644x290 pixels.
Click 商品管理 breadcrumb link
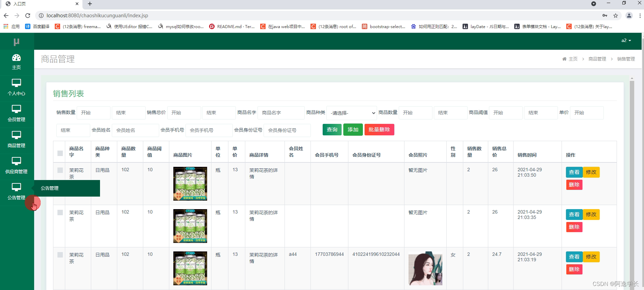pyautogui.click(x=597, y=59)
